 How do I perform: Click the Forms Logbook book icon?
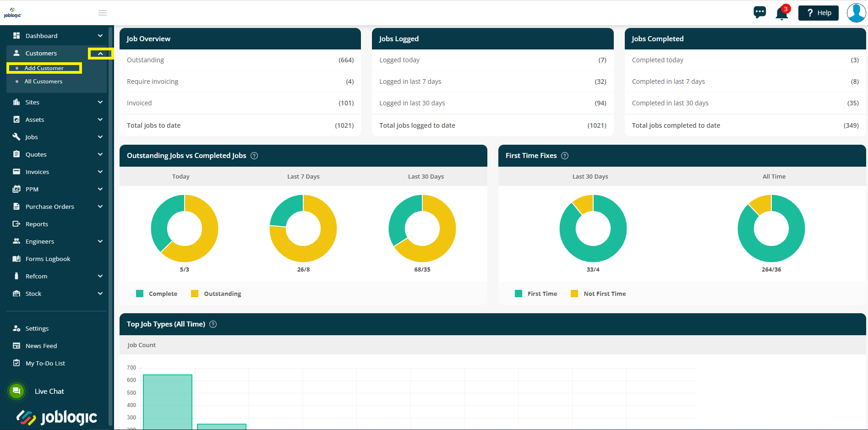16,259
